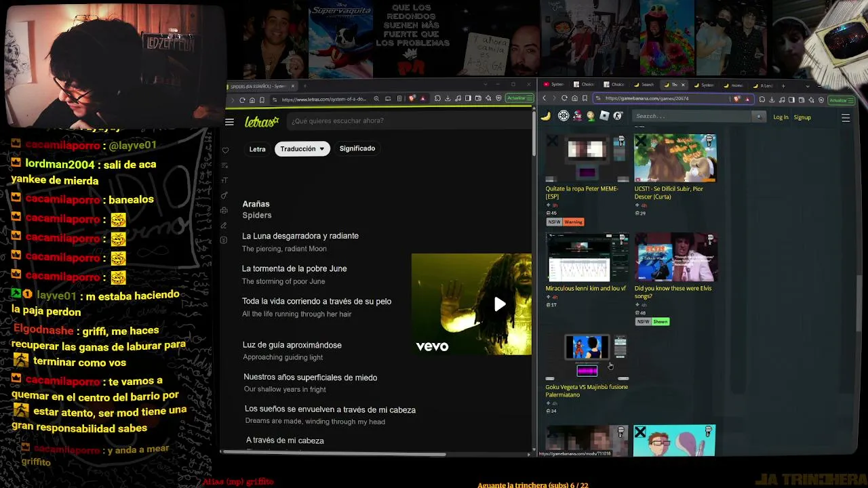
Task: Open the Goku Vegeta mod thumbnail
Action: 587,357
